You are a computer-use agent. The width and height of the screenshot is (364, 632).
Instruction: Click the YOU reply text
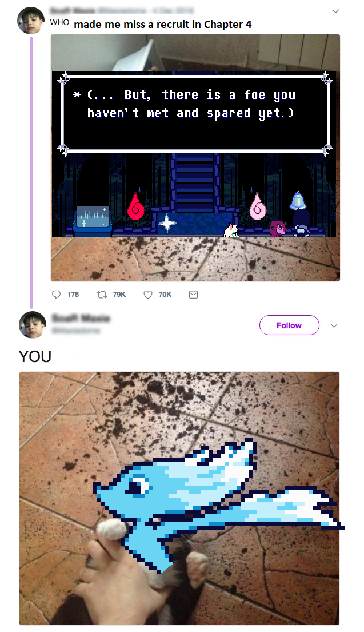[35, 356]
